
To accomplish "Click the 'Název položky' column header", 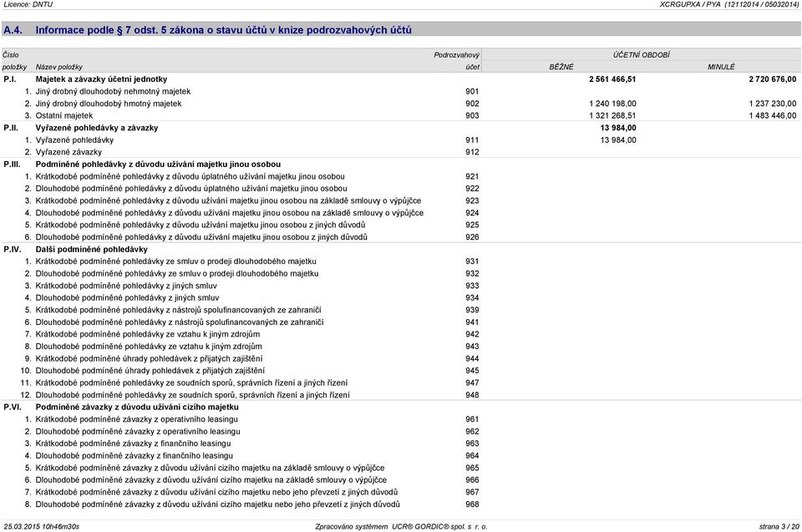I will (58, 67).
